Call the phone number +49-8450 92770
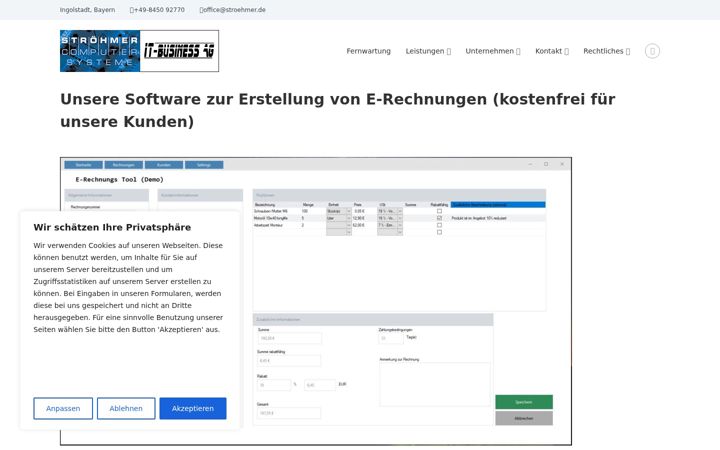720x450 pixels. click(x=157, y=10)
